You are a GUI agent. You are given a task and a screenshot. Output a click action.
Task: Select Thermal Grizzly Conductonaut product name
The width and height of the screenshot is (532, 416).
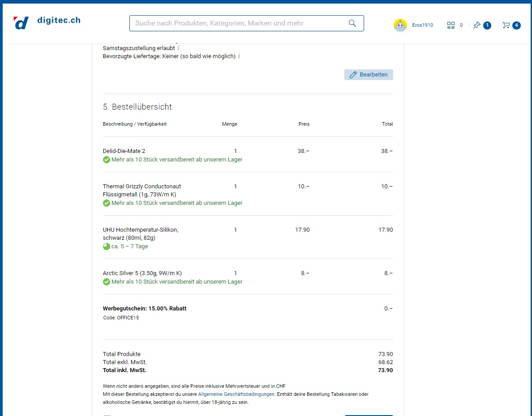point(142,190)
